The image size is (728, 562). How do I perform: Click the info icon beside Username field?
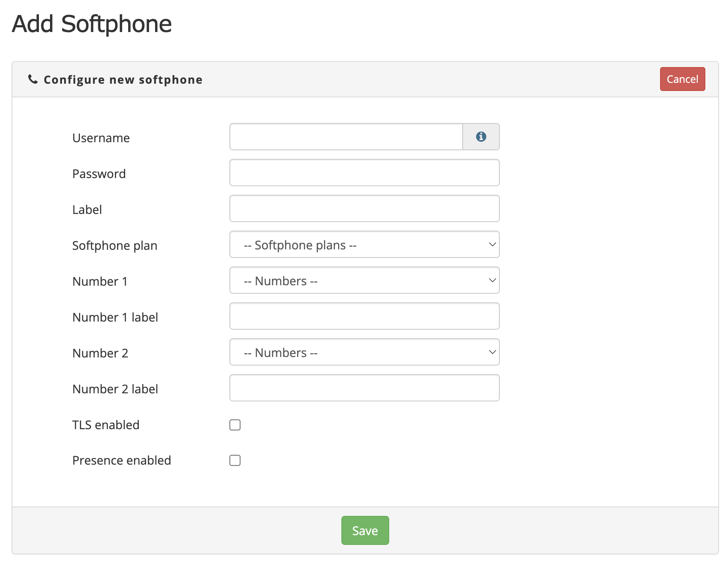[x=481, y=137]
